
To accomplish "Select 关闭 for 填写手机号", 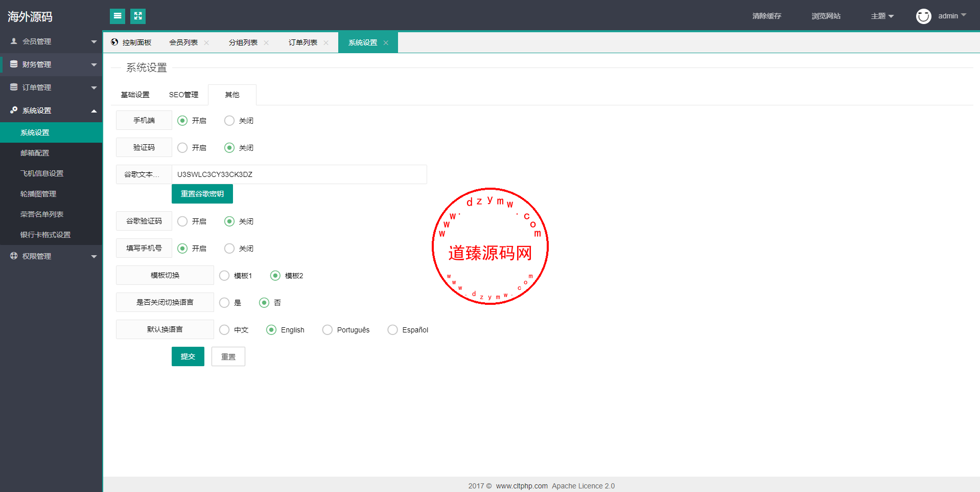I will point(229,249).
